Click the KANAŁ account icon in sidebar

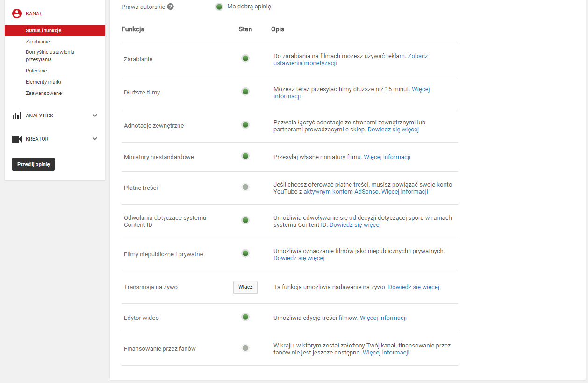(x=17, y=14)
